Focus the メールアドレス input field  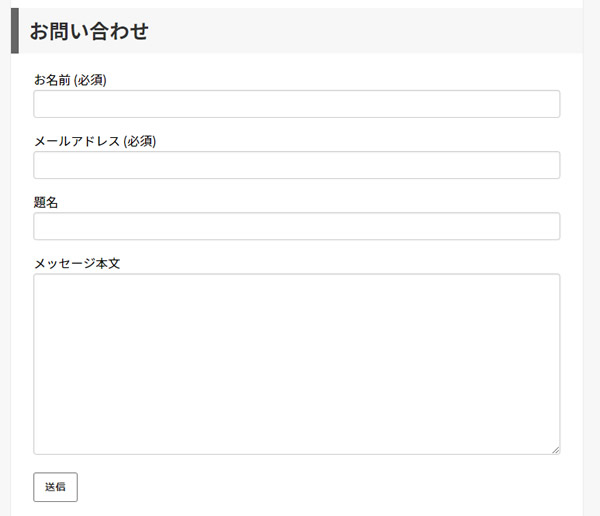point(296,165)
